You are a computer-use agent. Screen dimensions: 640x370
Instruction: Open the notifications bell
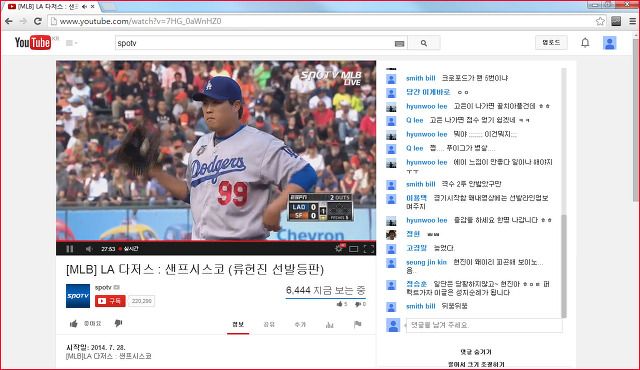585,42
